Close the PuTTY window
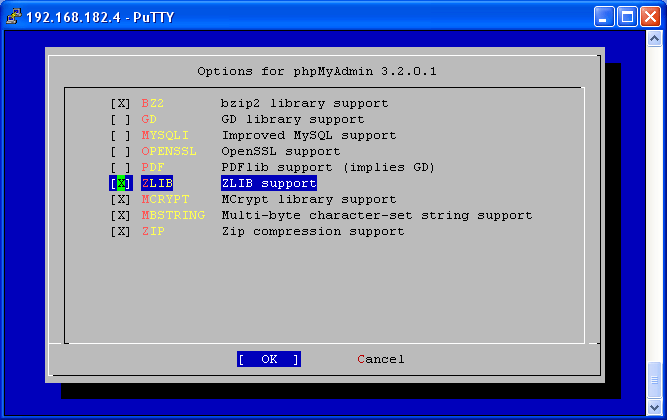The width and height of the screenshot is (667, 420). pyautogui.click(x=651, y=17)
